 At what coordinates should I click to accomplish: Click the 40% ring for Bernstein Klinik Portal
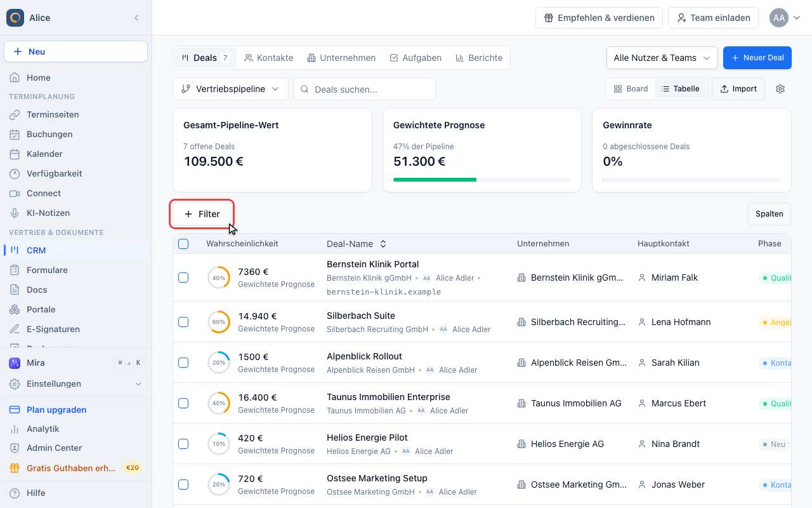(219, 277)
